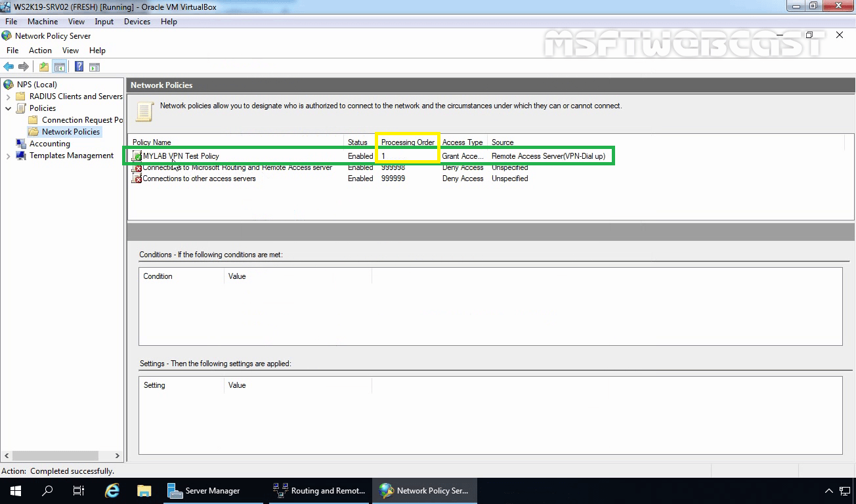This screenshot has height=504, width=856.
Task: Show hidden system tray icons
Action: 828,490
